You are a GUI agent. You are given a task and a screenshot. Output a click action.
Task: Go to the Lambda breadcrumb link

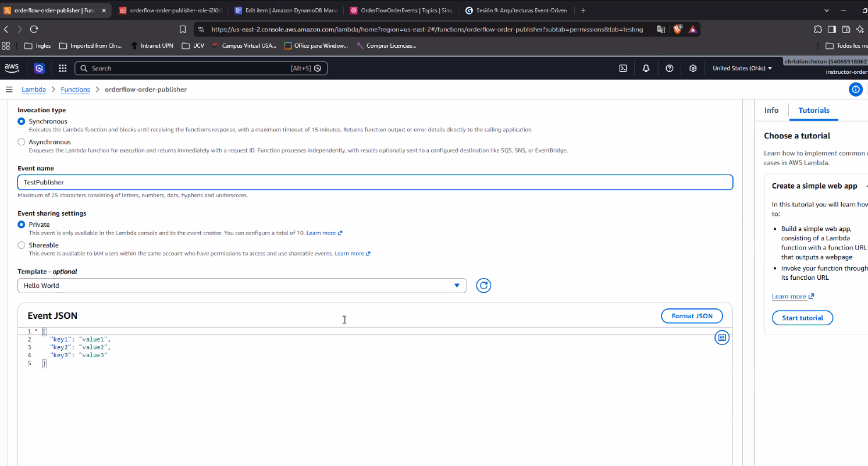34,90
